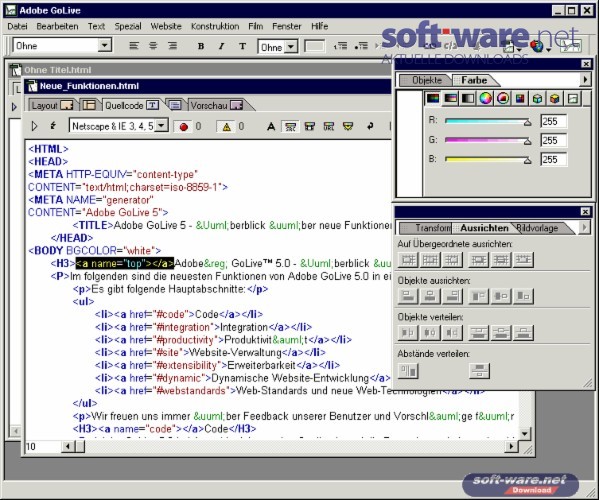Distribute horizontal spacing under Abstände verteilen

click(408, 371)
